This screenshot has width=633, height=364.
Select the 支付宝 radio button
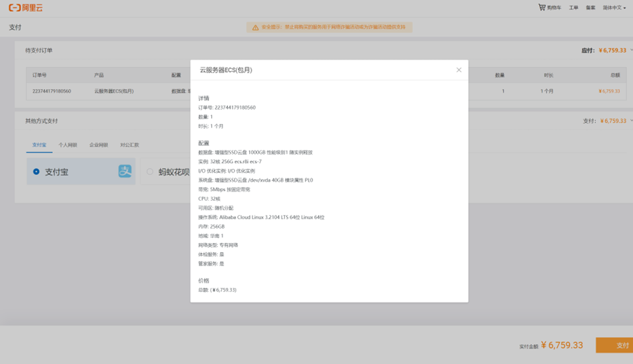click(x=36, y=172)
